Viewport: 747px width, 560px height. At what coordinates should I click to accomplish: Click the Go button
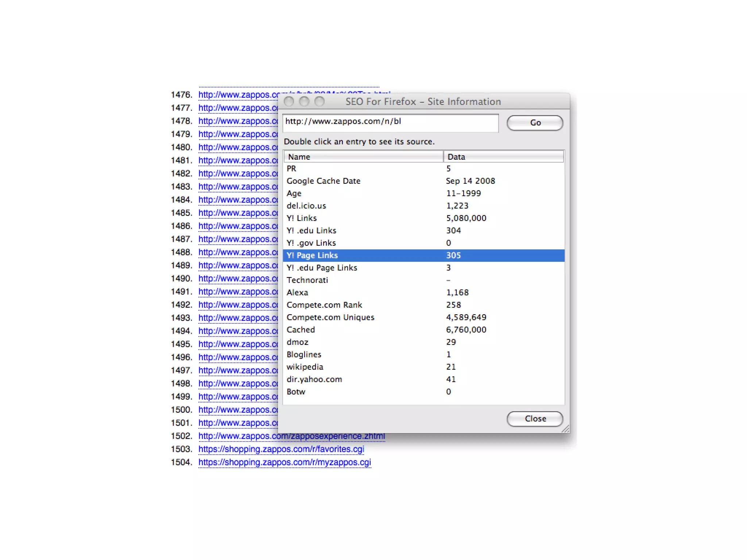coord(535,123)
